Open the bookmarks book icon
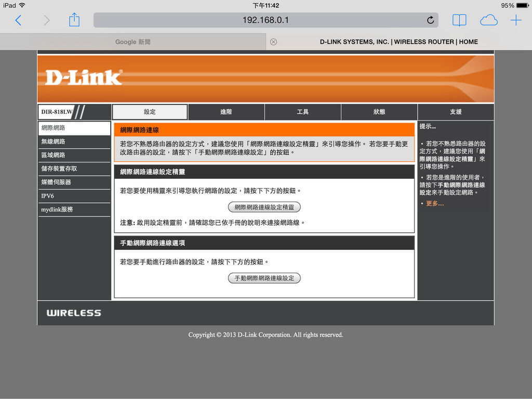Image resolution: width=532 pixels, height=399 pixels. (x=459, y=20)
